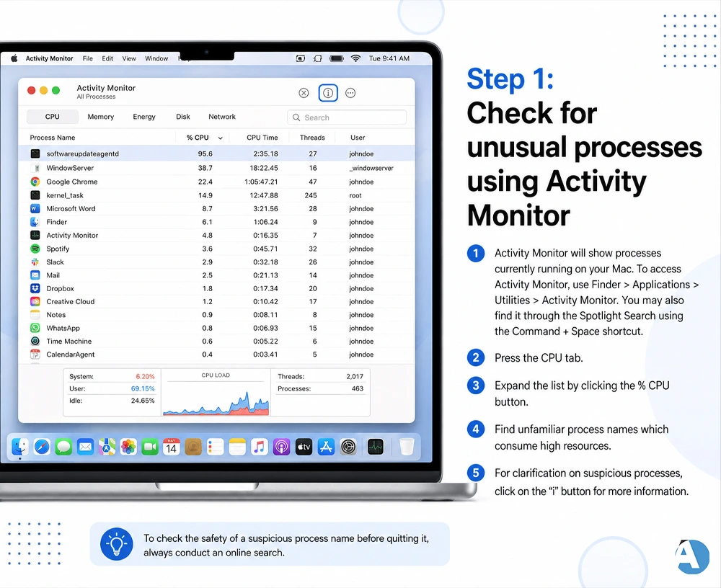Stop the selected process with the X toolbar button

[x=304, y=93]
